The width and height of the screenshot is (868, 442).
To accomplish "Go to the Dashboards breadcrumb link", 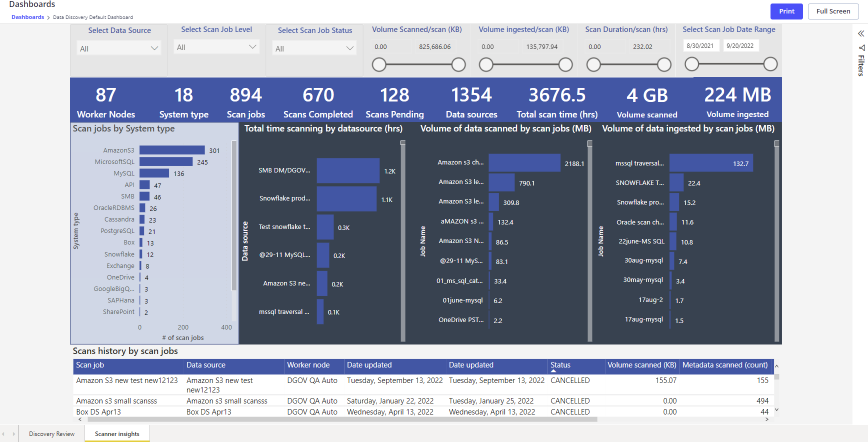I will (27, 17).
